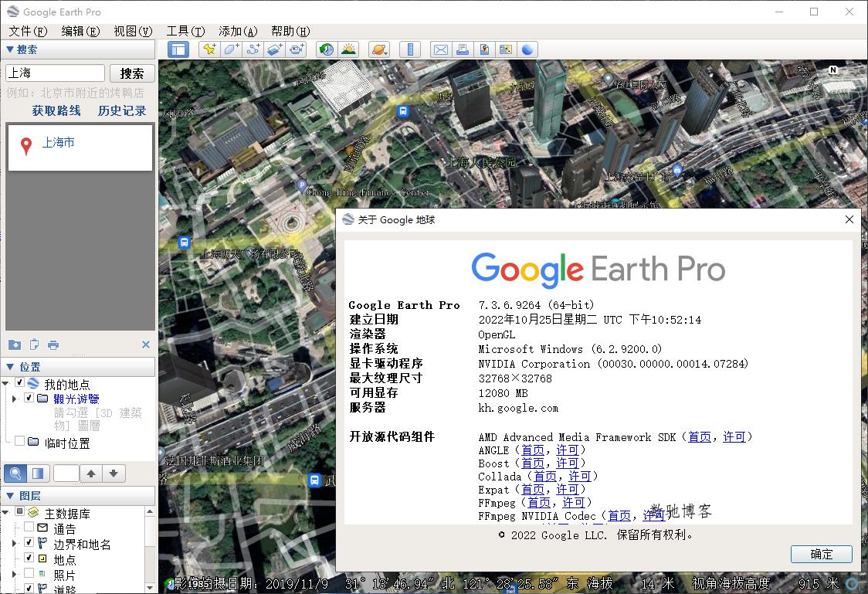Screen dimensions: 868x594
Task: Uncheck the 觀光游覽 folder checkbox
Action: pos(29,398)
